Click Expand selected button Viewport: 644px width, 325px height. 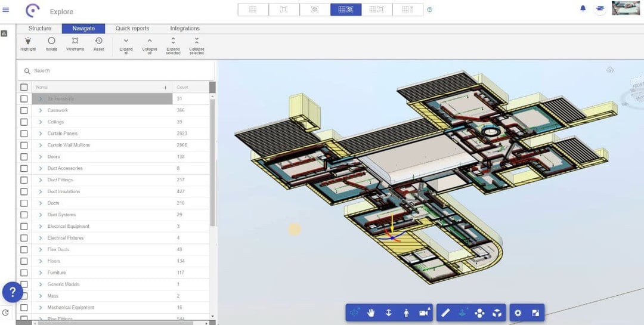[x=174, y=45]
